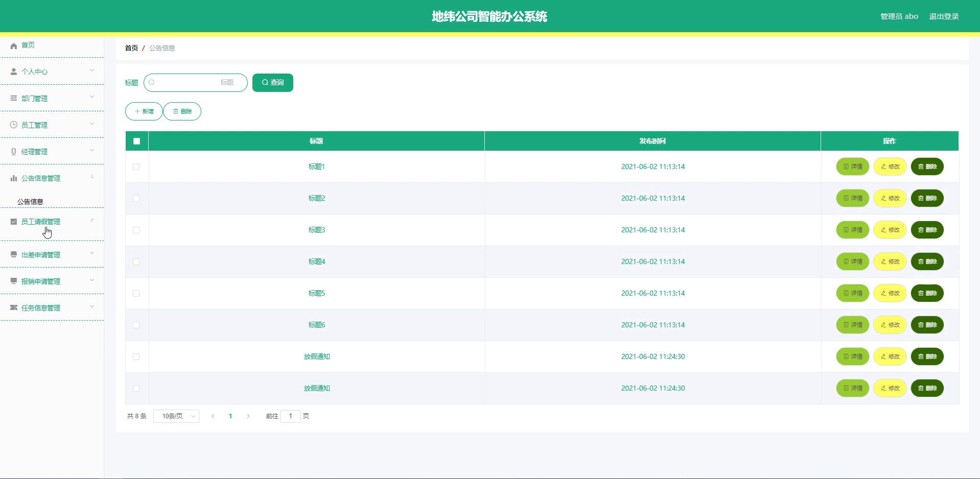Click the 首页 breadcrumb link

pos(131,48)
